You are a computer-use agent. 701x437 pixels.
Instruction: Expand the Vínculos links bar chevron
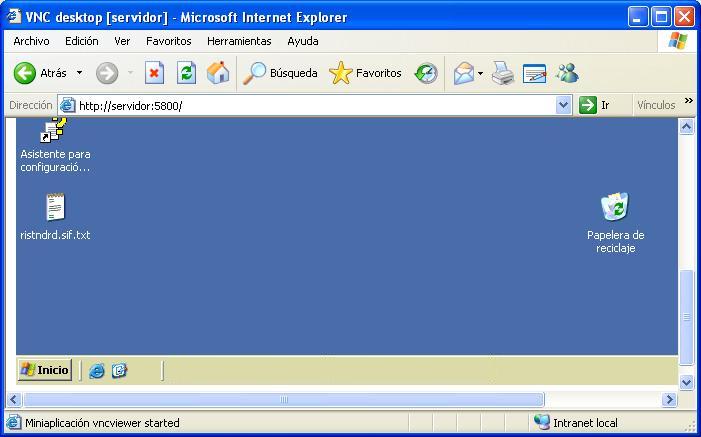pos(688,102)
